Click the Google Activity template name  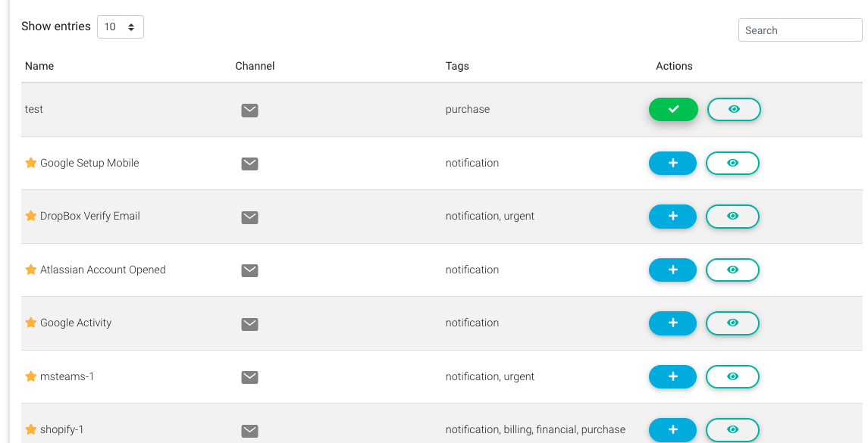point(76,323)
